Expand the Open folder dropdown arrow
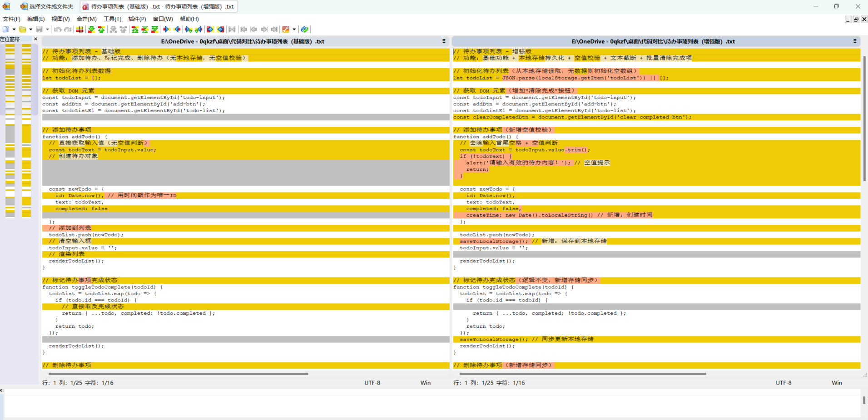The width and height of the screenshot is (868, 420). tap(30, 30)
